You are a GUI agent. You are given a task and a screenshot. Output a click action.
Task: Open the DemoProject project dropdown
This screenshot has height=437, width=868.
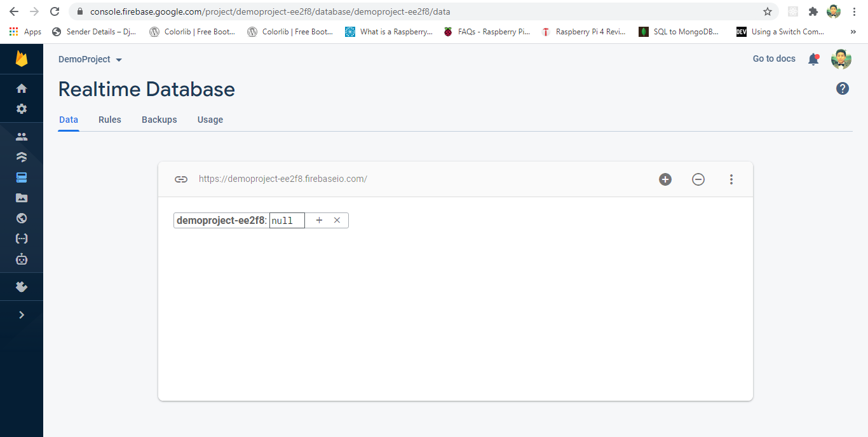90,59
